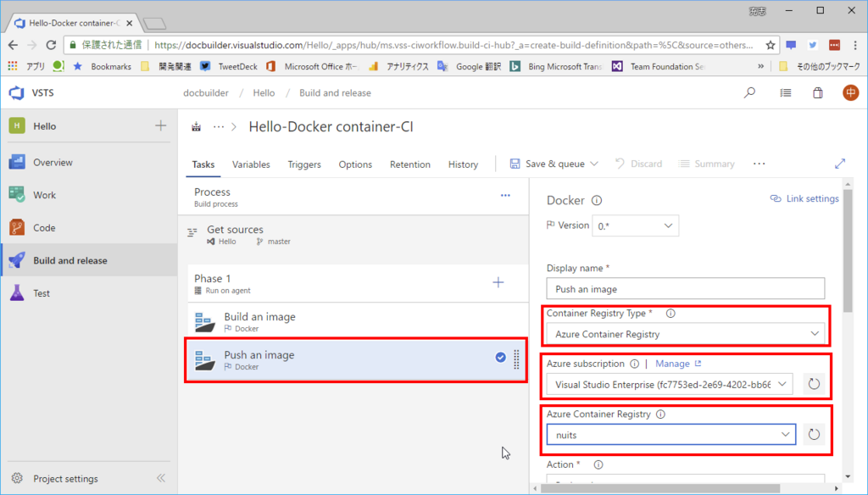Show Container Registry Type info icon
Viewport: 868px width, 495px height.
pos(670,314)
